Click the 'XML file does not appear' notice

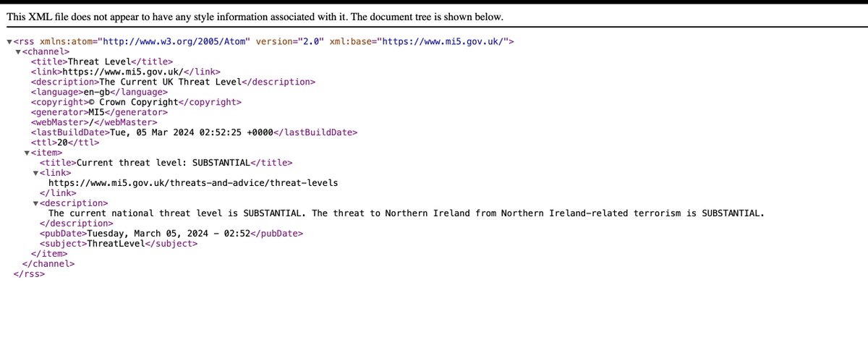tap(255, 17)
